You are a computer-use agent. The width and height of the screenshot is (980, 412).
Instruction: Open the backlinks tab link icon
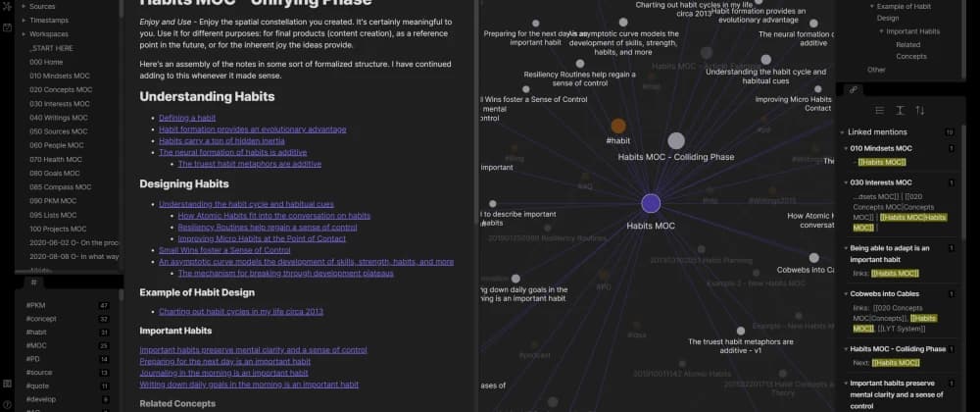(x=853, y=89)
